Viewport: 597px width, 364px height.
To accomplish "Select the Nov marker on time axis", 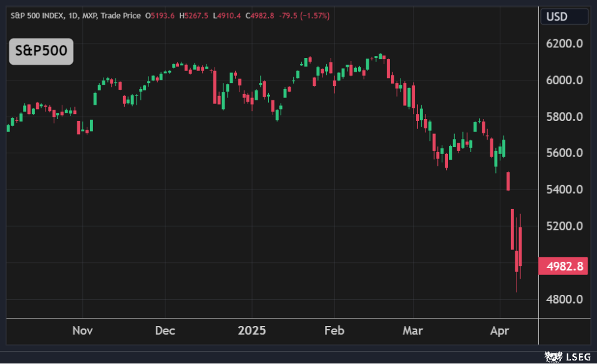I will click(82, 330).
